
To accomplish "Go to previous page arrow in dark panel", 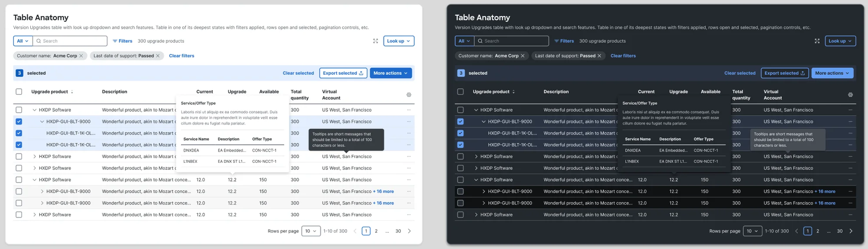I will pos(796,231).
